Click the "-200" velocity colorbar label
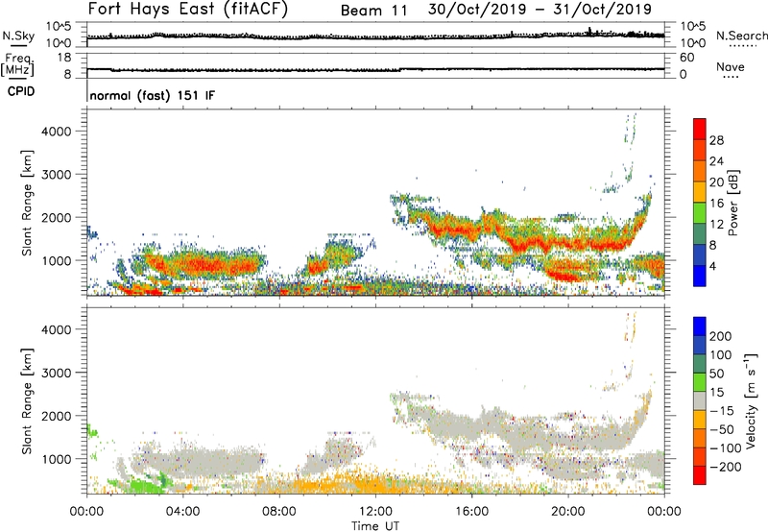This screenshot has width=768, height=532. tap(725, 467)
